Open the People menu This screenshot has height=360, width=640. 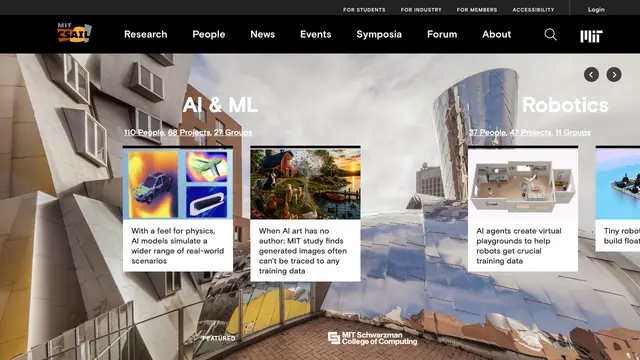(x=209, y=34)
